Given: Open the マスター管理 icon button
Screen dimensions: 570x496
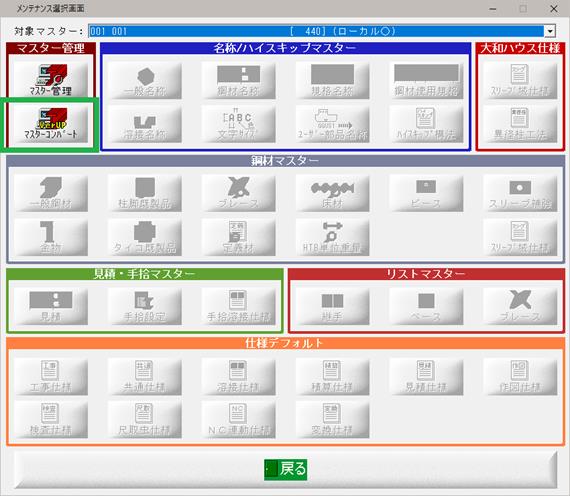Looking at the screenshot, I should pyautogui.click(x=51, y=79).
